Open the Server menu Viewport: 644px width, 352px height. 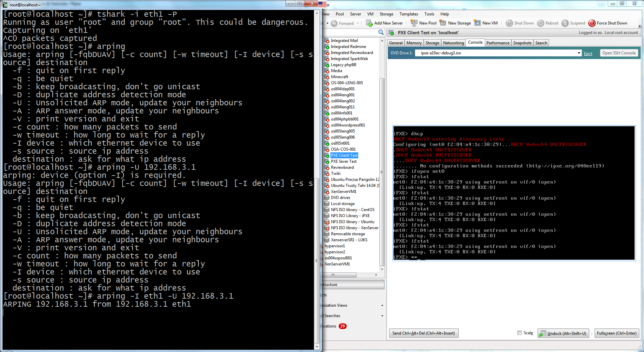pos(356,14)
